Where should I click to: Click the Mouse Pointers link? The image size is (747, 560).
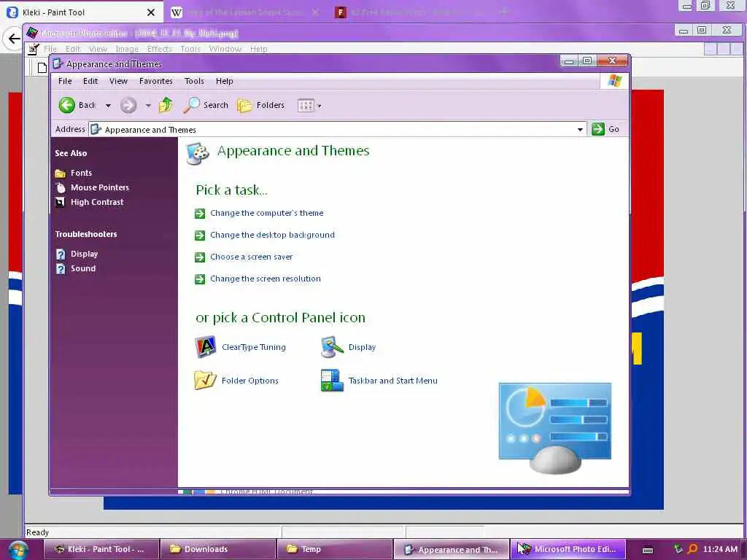tap(100, 187)
